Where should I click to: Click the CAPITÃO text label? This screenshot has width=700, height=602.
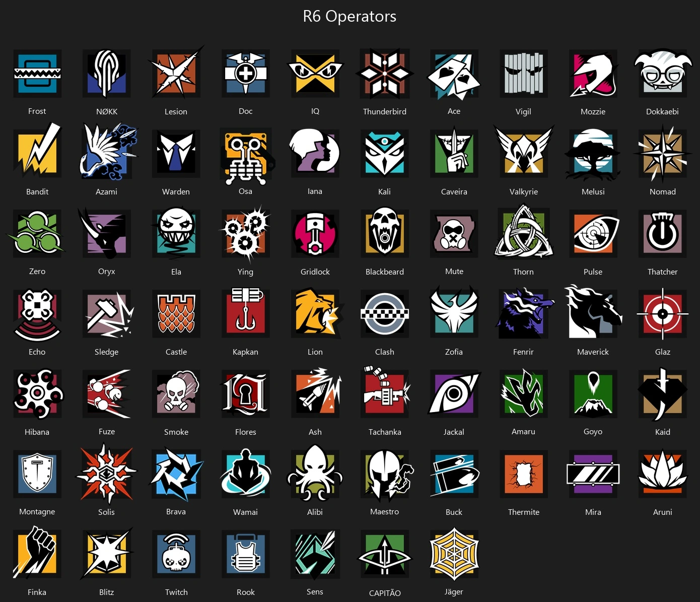[385, 593]
